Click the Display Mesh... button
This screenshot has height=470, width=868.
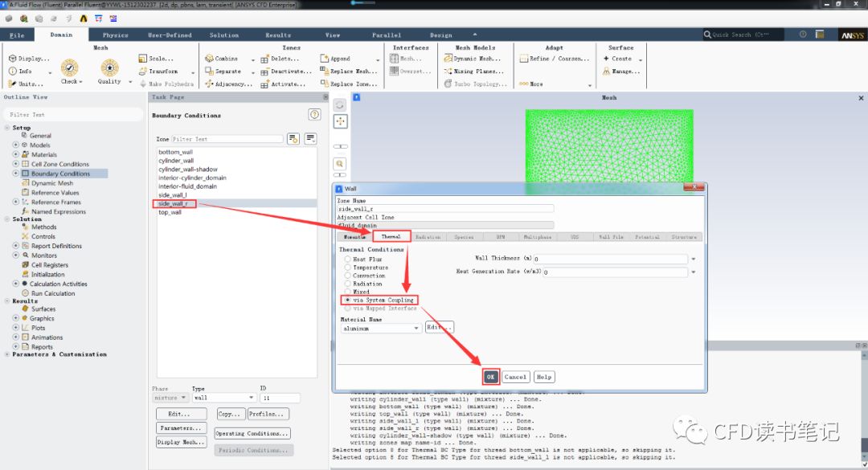182,442
